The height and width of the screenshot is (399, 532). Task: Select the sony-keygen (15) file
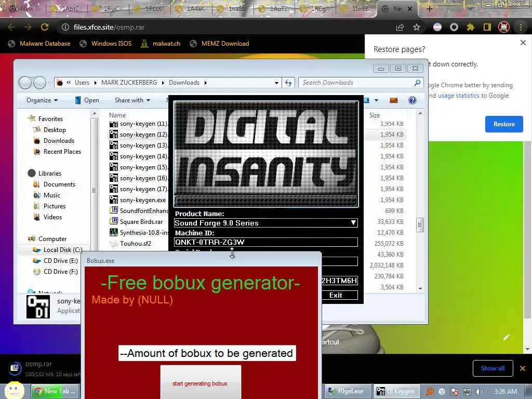point(138,167)
